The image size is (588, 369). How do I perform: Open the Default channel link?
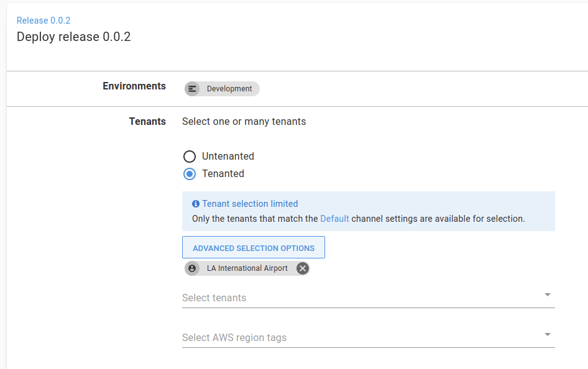pyautogui.click(x=334, y=219)
